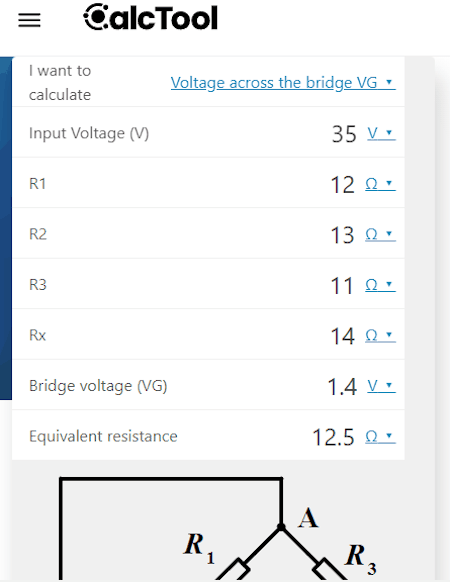The image size is (450, 582).
Task: Select Bridge voltage result 1.4
Action: click(342, 386)
